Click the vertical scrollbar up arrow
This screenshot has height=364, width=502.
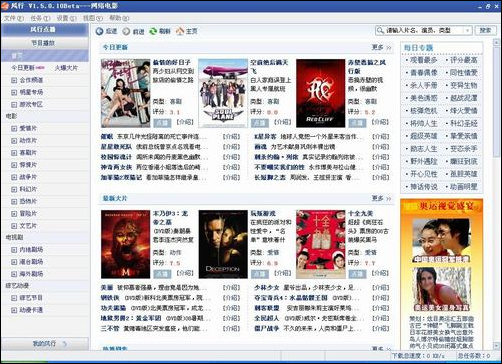click(497, 42)
